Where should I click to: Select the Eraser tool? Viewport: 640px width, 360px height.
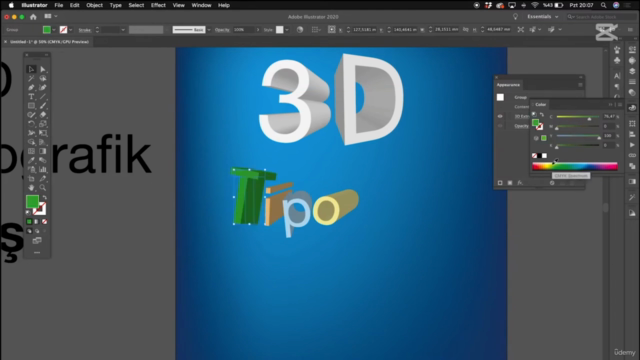pos(42,115)
